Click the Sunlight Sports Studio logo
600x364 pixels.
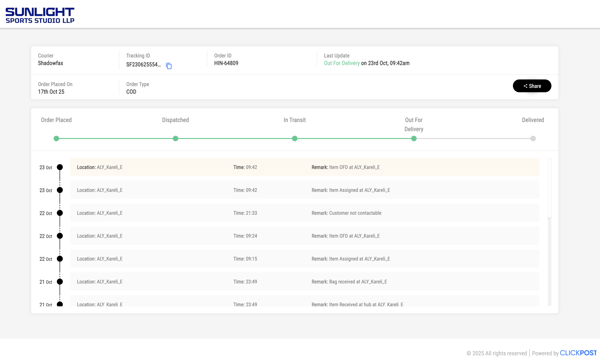tap(40, 15)
